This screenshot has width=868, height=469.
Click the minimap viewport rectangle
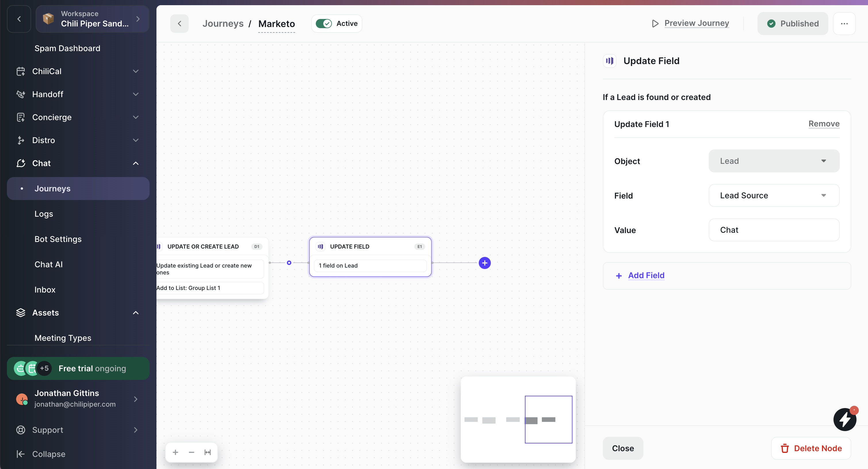pyautogui.click(x=548, y=419)
